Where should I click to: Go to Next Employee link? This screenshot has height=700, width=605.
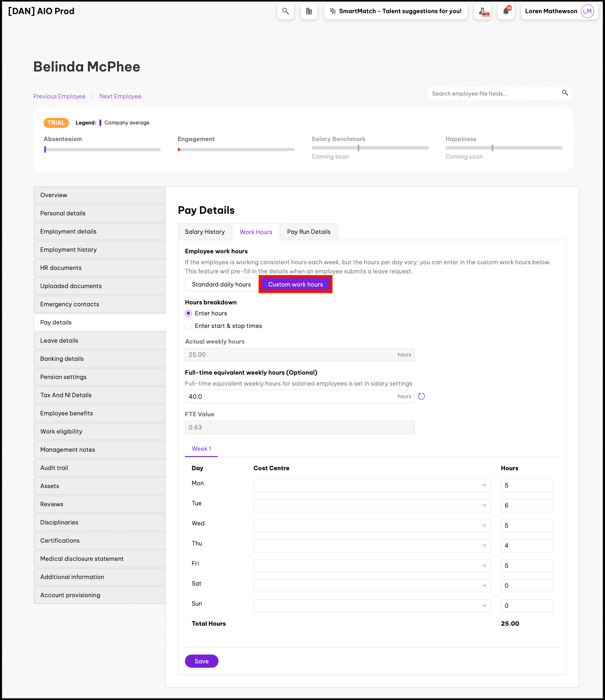(x=120, y=96)
